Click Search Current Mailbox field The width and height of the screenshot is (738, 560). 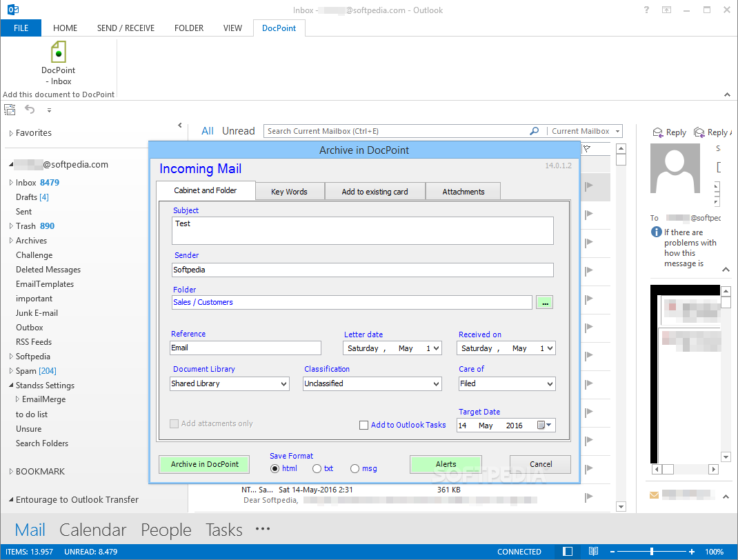click(397, 131)
